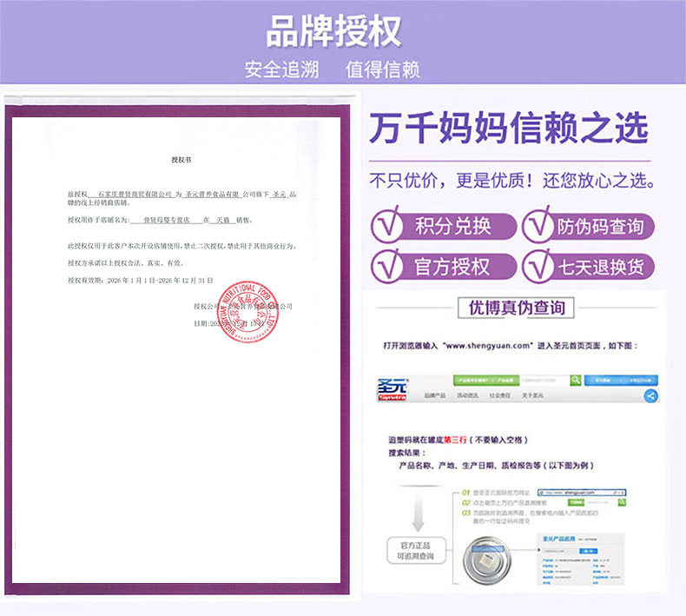Screen dimensions: 686x616
Task: Open the 授权书 authorization document image
Action: point(177,350)
